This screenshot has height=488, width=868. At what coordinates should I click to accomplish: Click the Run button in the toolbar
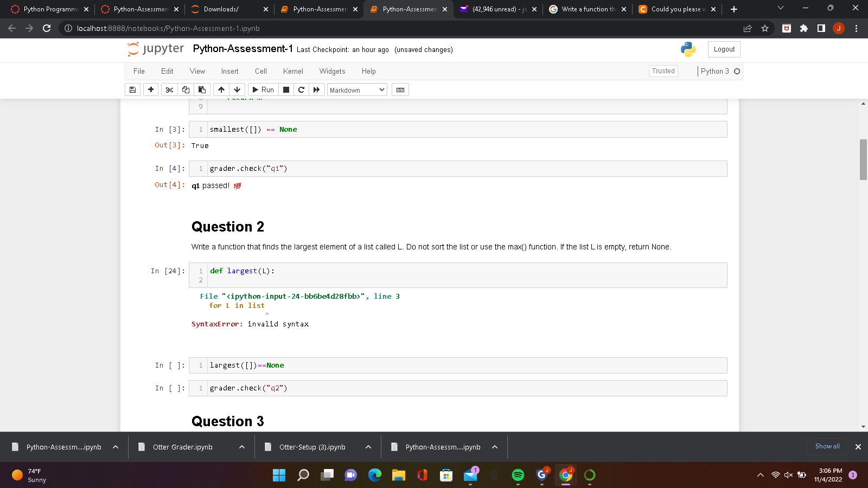click(263, 89)
